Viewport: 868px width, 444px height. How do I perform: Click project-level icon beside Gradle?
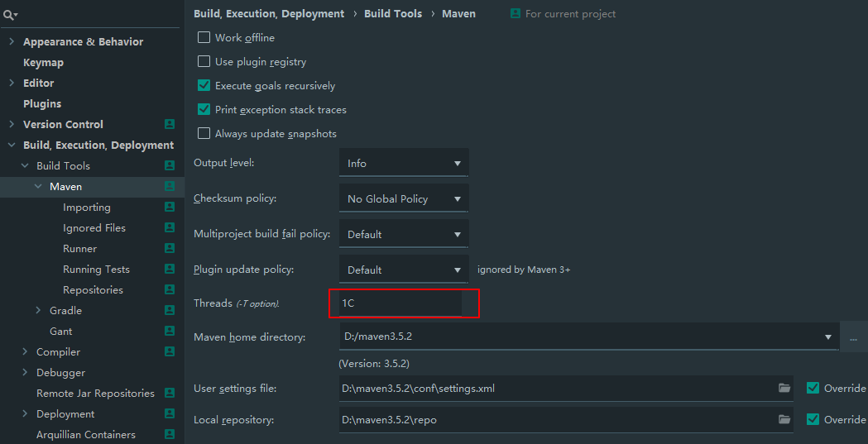[x=170, y=310]
